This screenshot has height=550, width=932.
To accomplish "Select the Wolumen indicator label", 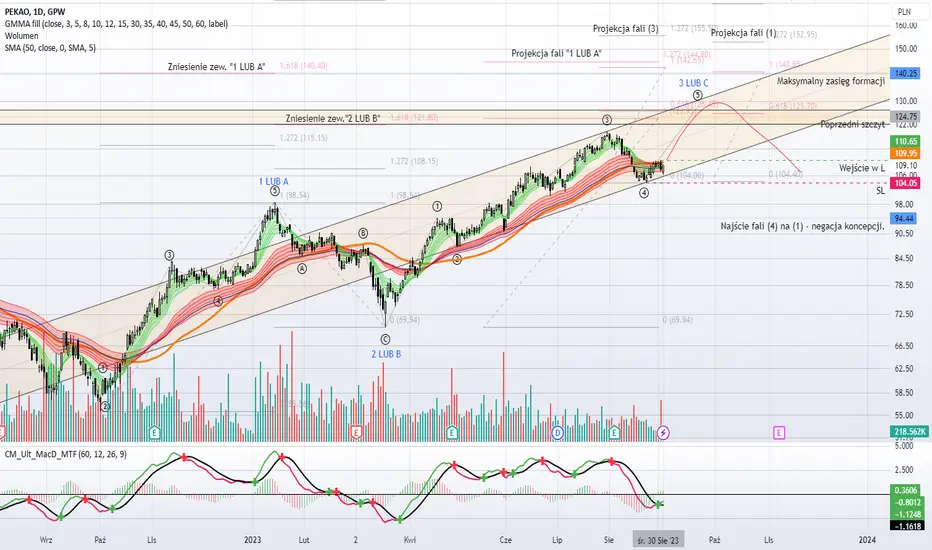I will (x=21, y=36).
